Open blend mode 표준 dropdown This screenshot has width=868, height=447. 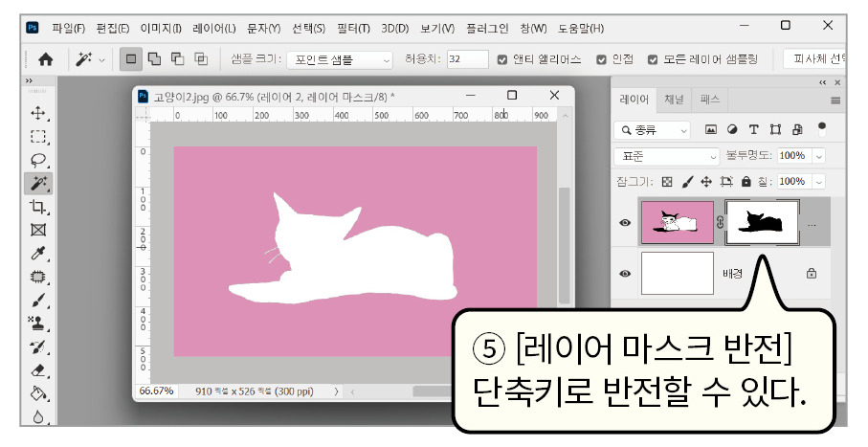tap(666, 156)
